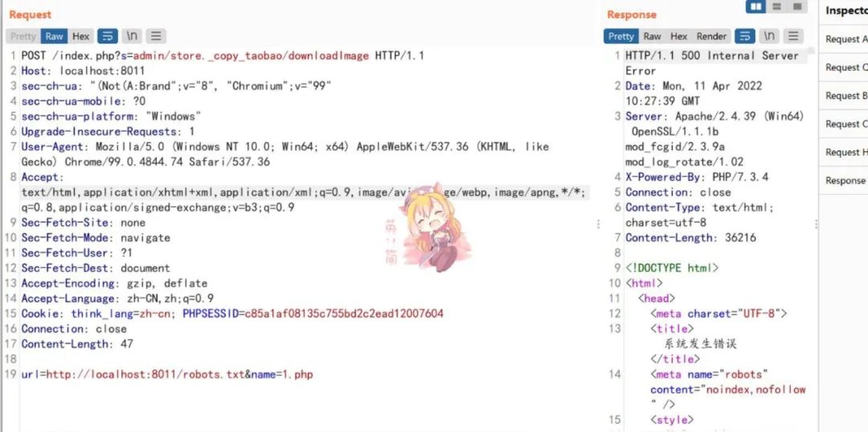
Task: Click the X-Powered-By: PHP/7.3.4 line
Action: point(697,177)
